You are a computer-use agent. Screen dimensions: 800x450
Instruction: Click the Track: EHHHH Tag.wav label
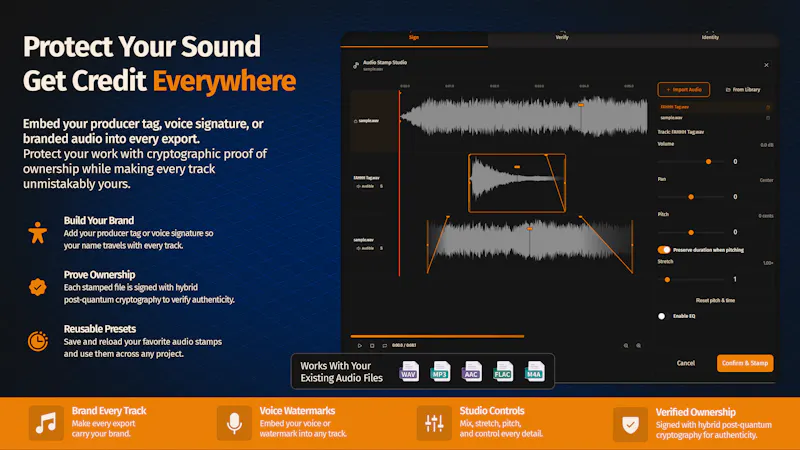click(x=681, y=132)
